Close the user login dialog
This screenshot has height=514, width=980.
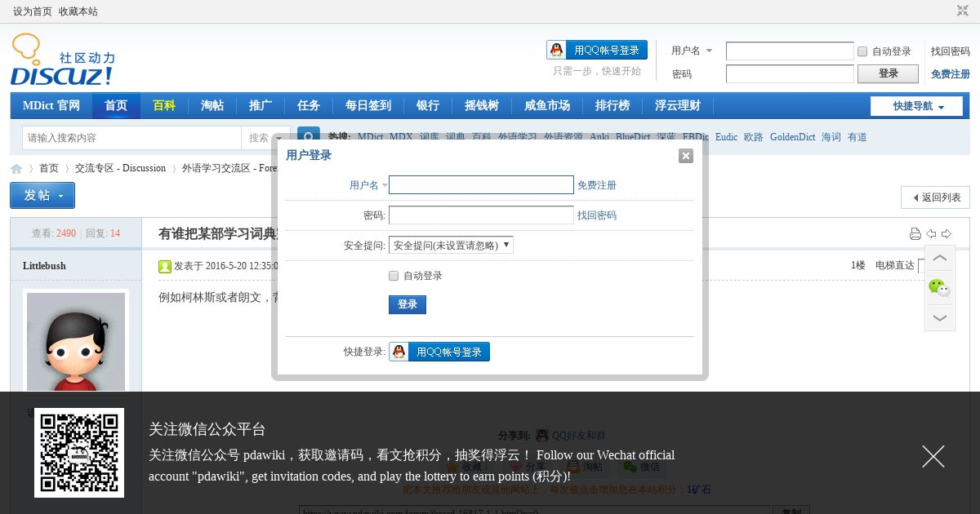pyautogui.click(x=686, y=156)
